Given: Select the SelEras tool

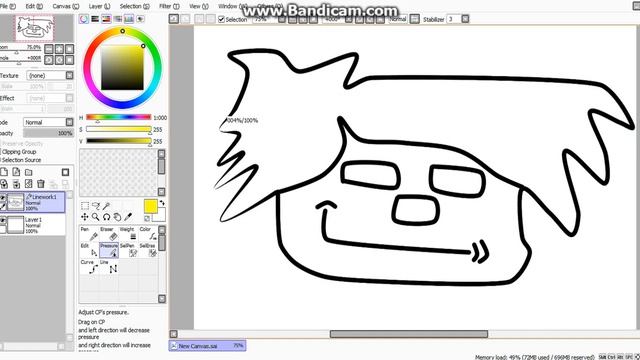Looking at the screenshot, I should (x=148, y=250).
